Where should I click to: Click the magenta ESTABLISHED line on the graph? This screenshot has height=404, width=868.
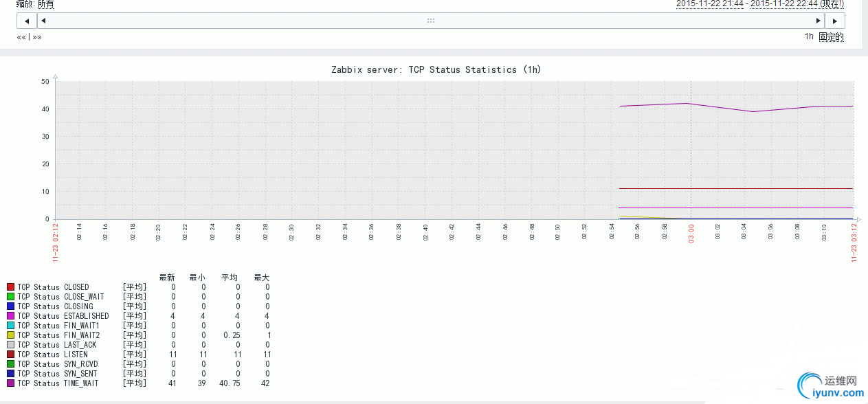[x=736, y=207]
